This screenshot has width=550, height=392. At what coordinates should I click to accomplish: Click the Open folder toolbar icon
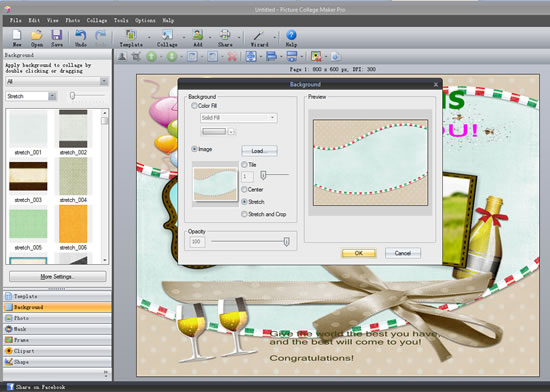coord(36,35)
